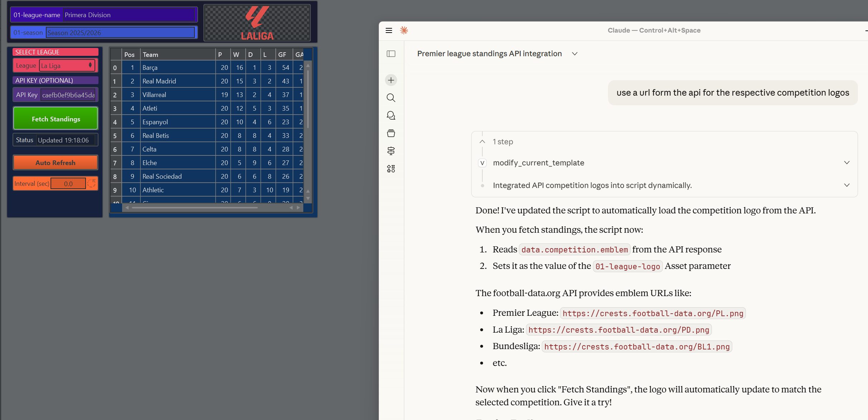Open the Chats bubble icon
The height and width of the screenshot is (420, 868).
[391, 115]
